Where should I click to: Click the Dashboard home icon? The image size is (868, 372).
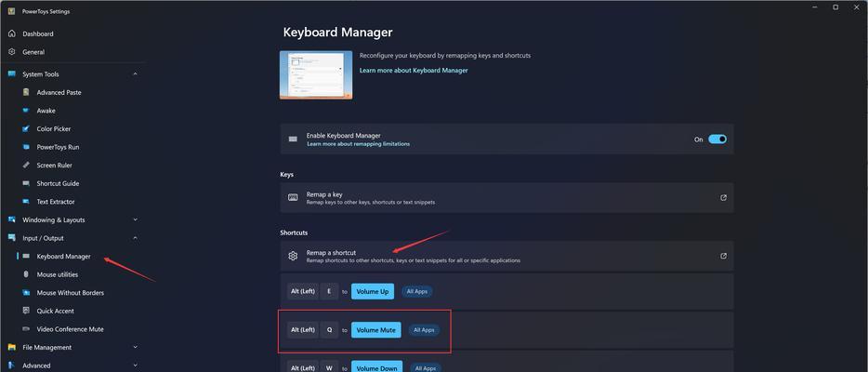point(12,33)
